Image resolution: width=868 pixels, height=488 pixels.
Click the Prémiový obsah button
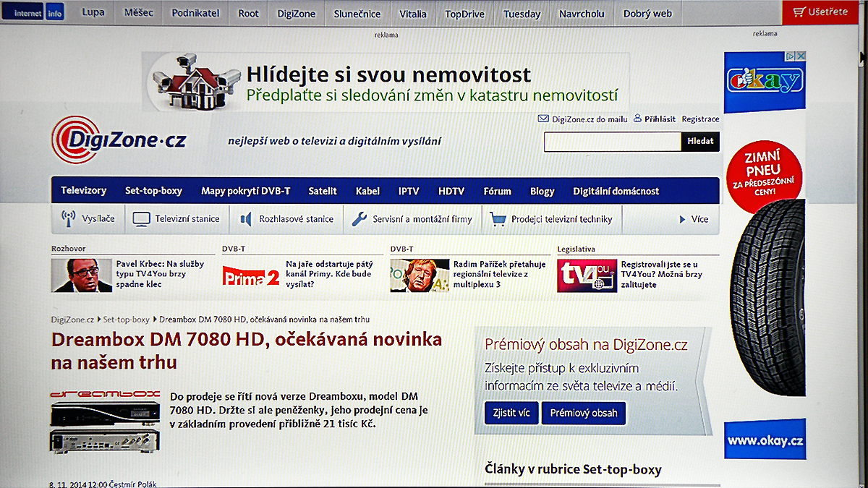(584, 413)
